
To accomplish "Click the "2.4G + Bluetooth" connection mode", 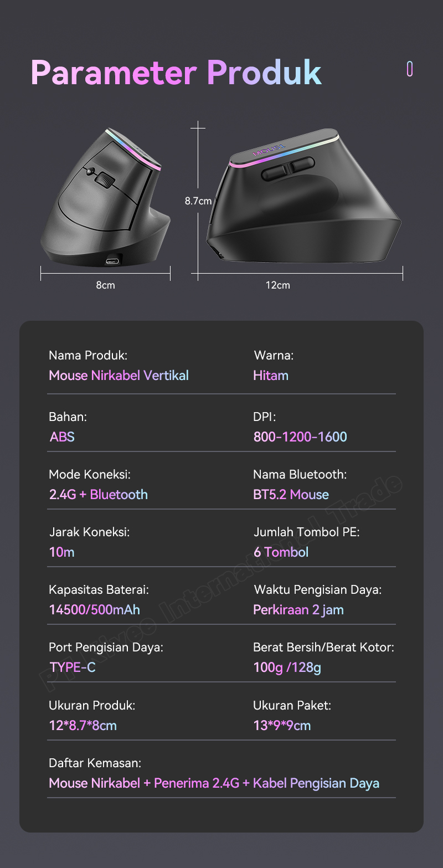I will pyautogui.click(x=99, y=495).
